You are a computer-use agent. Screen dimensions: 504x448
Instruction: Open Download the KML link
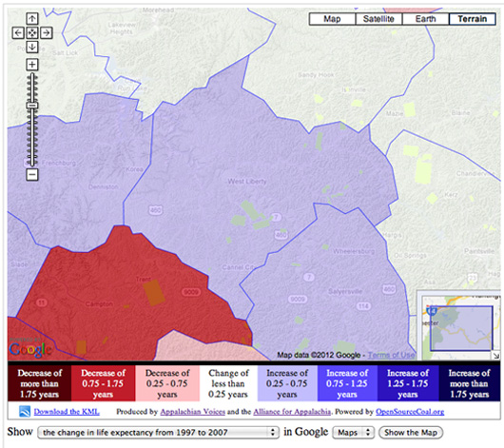coord(67,412)
